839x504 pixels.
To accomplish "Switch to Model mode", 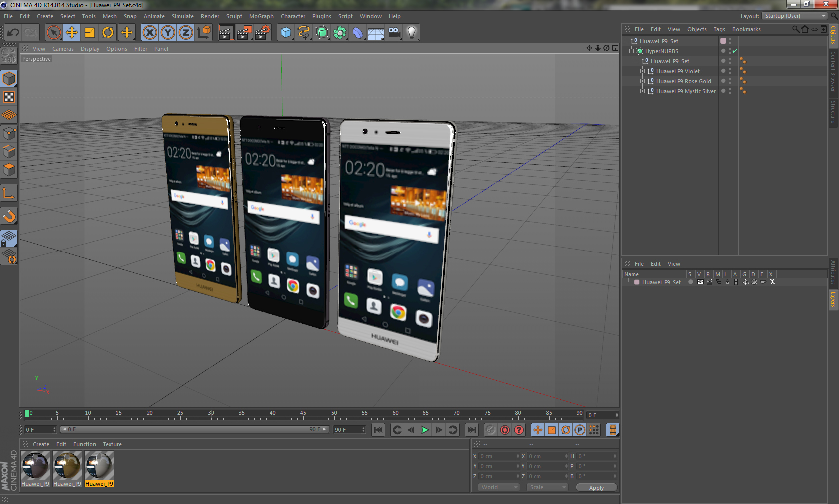I will click(x=9, y=79).
